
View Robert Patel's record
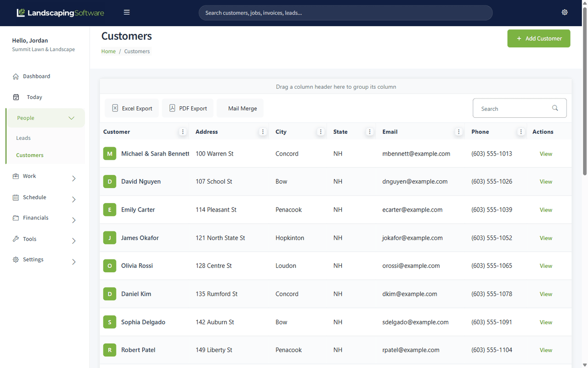click(x=546, y=350)
